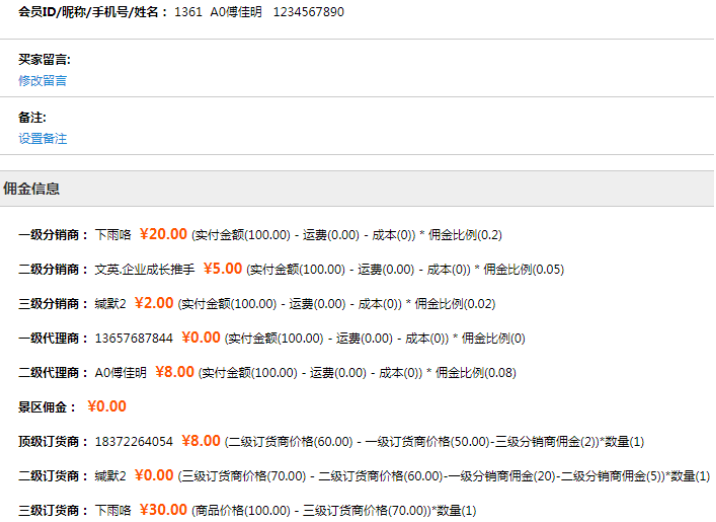Click the ¥2.00 三级分销商 commission
Screen dimensions: 716x522
(155, 303)
